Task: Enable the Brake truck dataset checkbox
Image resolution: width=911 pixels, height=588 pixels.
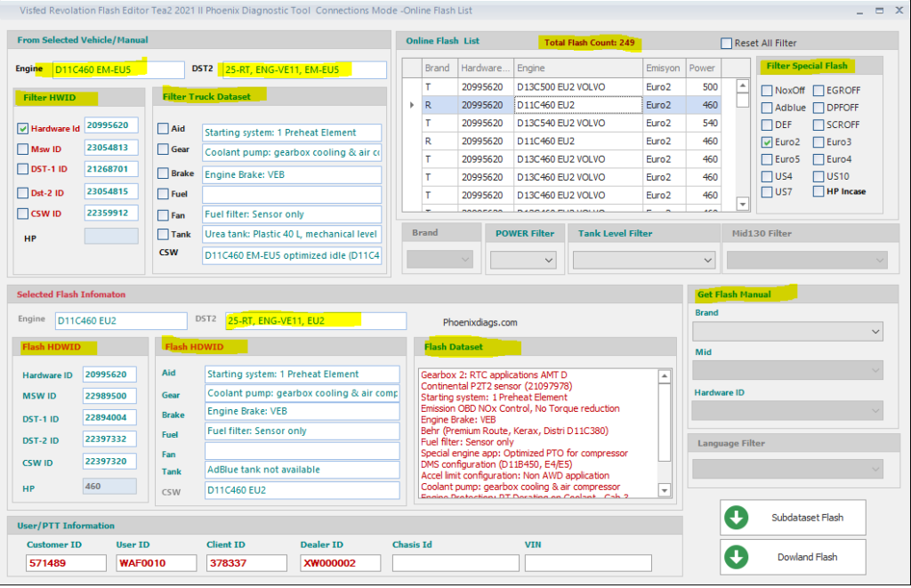Action: pos(164,173)
